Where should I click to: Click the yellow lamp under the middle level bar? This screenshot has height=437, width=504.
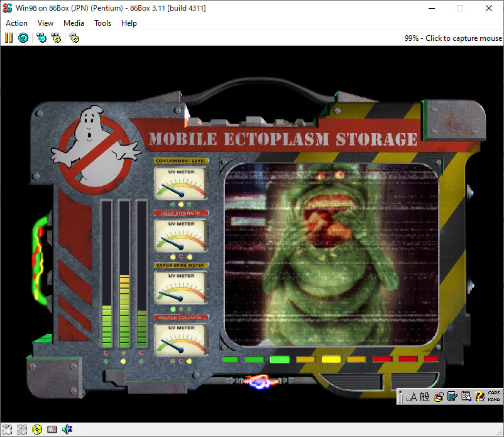[x=123, y=361]
